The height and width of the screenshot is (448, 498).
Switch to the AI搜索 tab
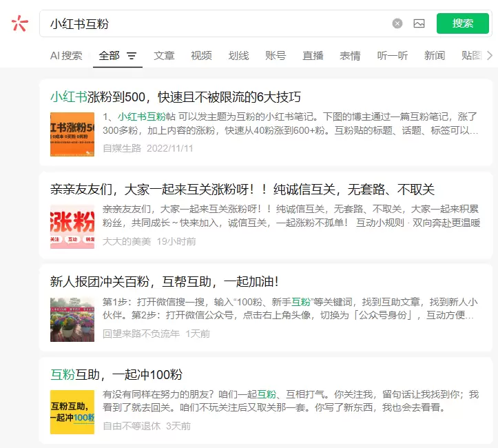coord(66,56)
